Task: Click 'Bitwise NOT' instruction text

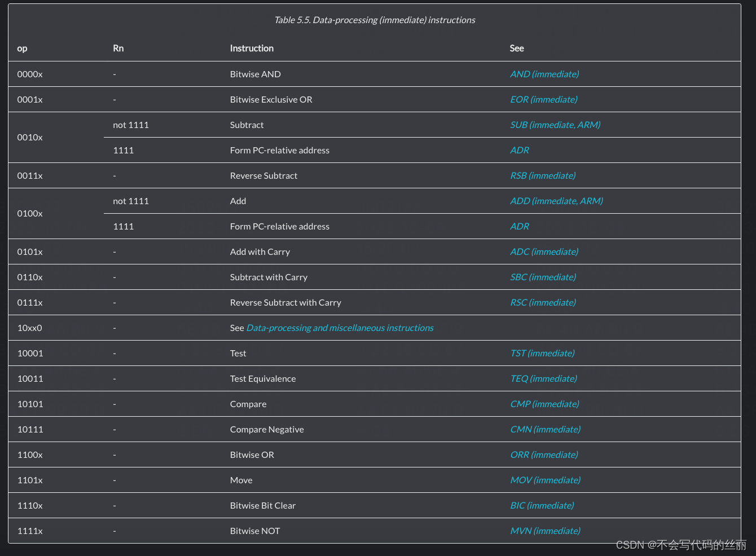Action: pyautogui.click(x=255, y=531)
